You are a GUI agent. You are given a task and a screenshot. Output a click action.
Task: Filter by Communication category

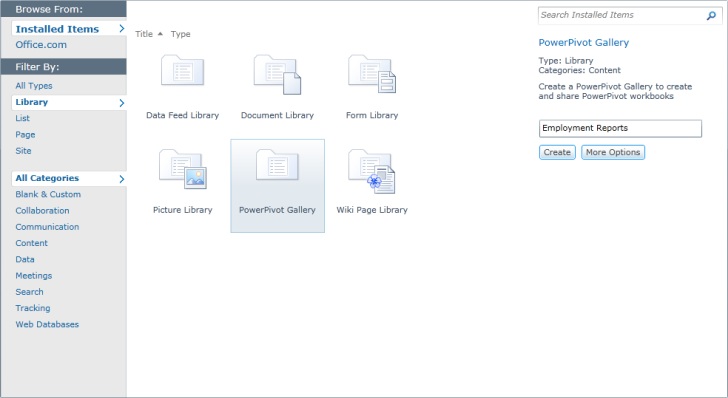click(x=47, y=227)
